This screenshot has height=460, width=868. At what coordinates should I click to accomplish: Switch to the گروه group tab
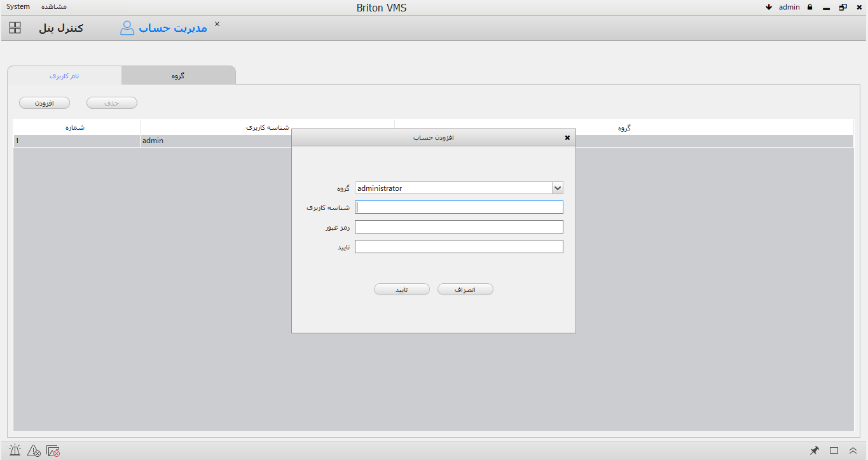(178, 75)
